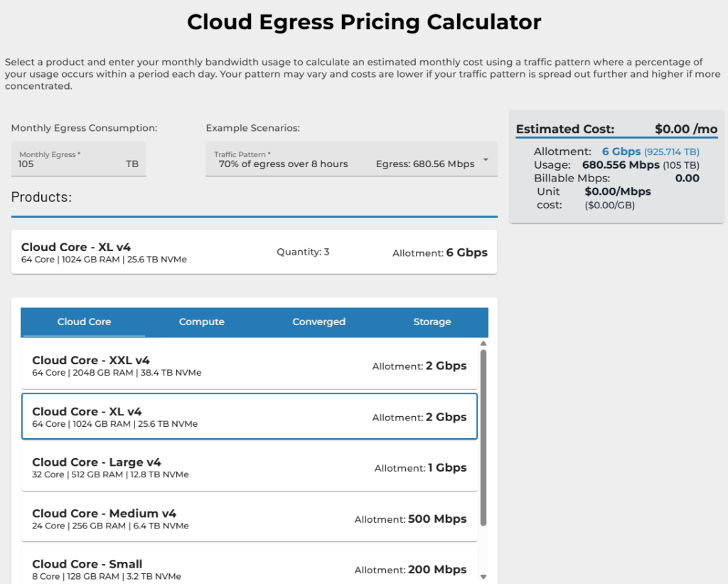Click the TB unit suffix in Monthly Egress
Screen dimensions: 728x584
(132, 164)
